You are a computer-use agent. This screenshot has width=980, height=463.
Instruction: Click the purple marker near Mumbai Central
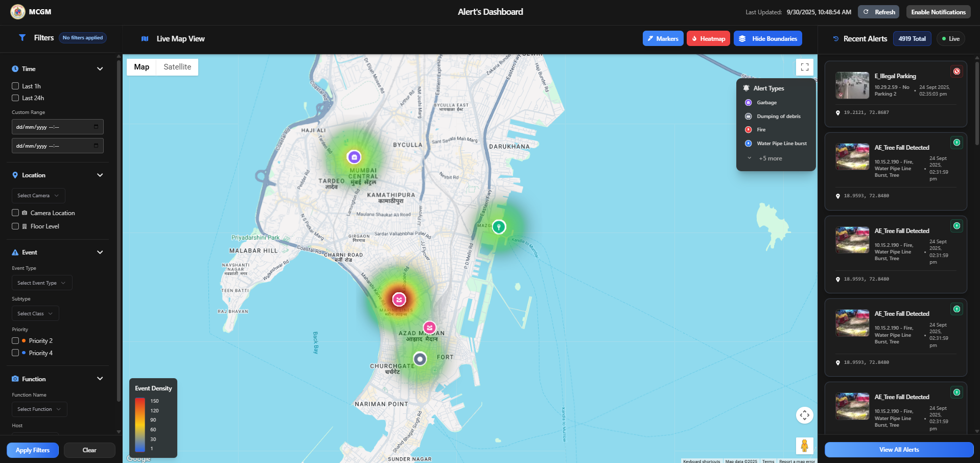[x=355, y=155]
